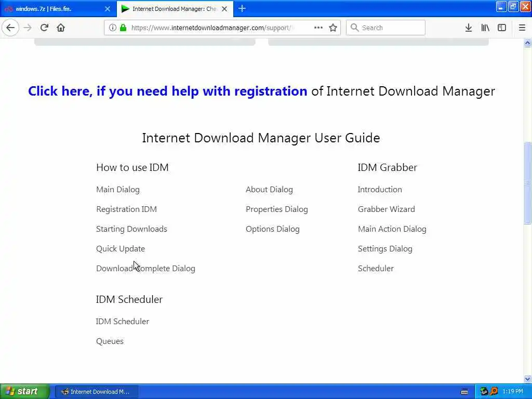
Task: Reload the current page
Action: pos(44,28)
